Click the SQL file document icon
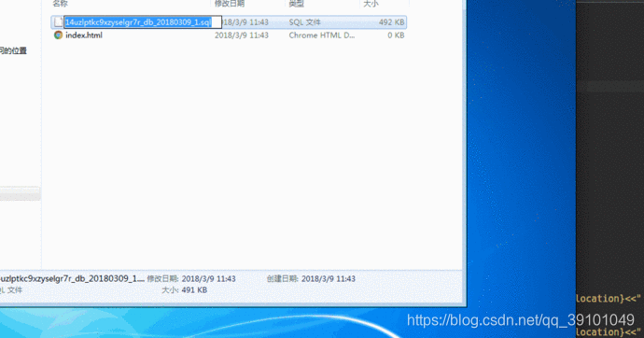Screen dimensions: 644x338 click(58, 22)
